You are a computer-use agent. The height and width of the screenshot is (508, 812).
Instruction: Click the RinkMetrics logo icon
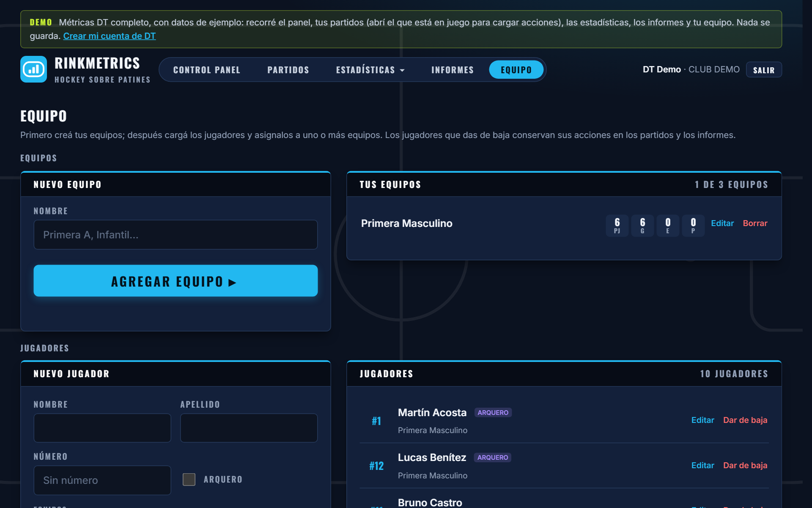point(33,69)
